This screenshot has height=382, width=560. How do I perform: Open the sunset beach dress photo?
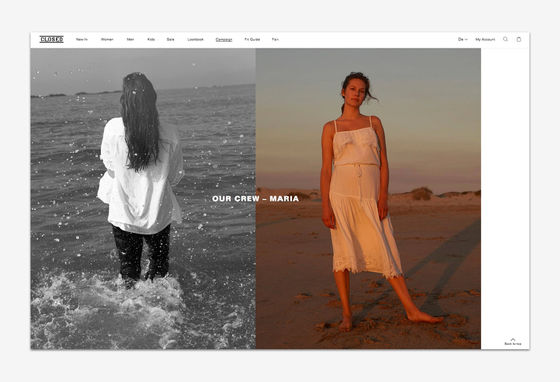(368, 198)
